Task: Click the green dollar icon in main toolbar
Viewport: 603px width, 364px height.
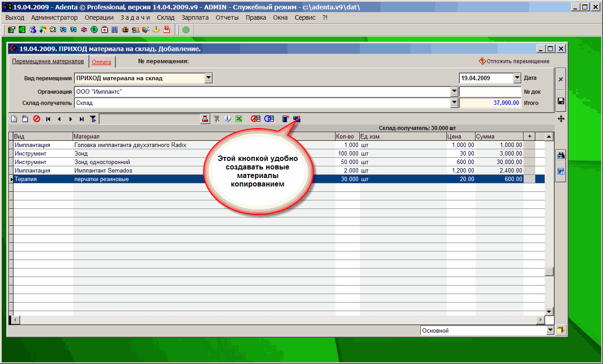Action: click(x=94, y=30)
